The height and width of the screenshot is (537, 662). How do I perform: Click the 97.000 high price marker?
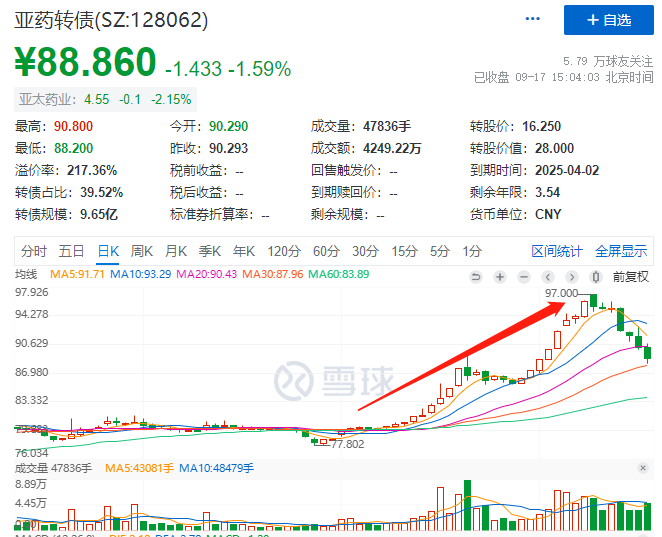[x=561, y=293]
